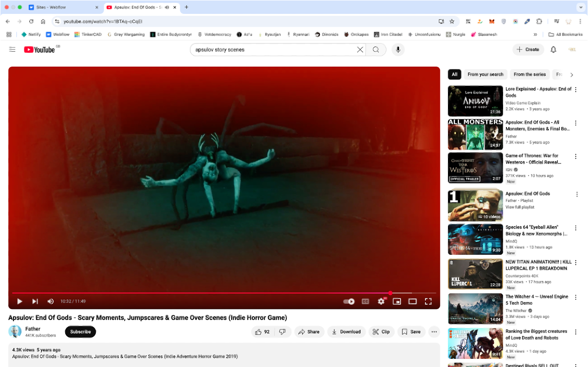Image resolution: width=588 pixels, height=367 pixels.
Task: Click the youtube.com address bar
Action: [249, 22]
